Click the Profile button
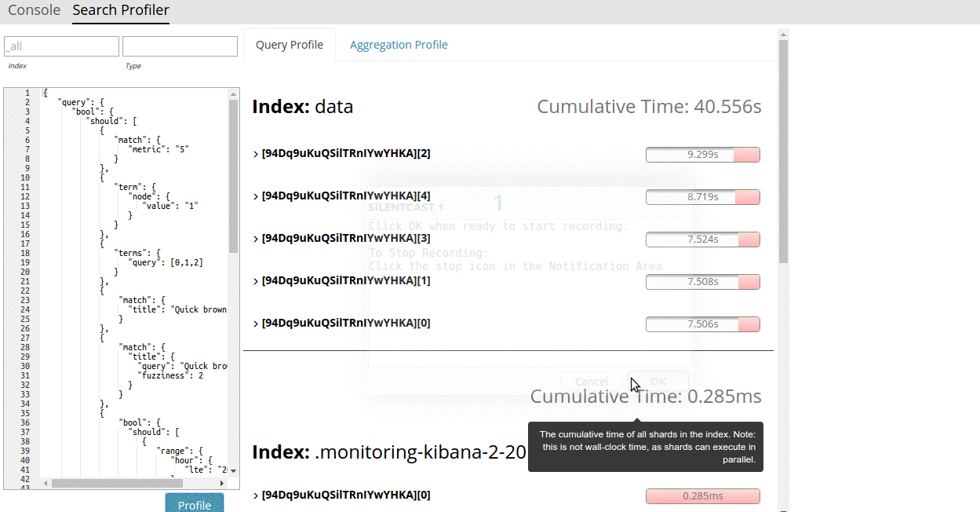This screenshot has width=980, height=512. [195, 503]
